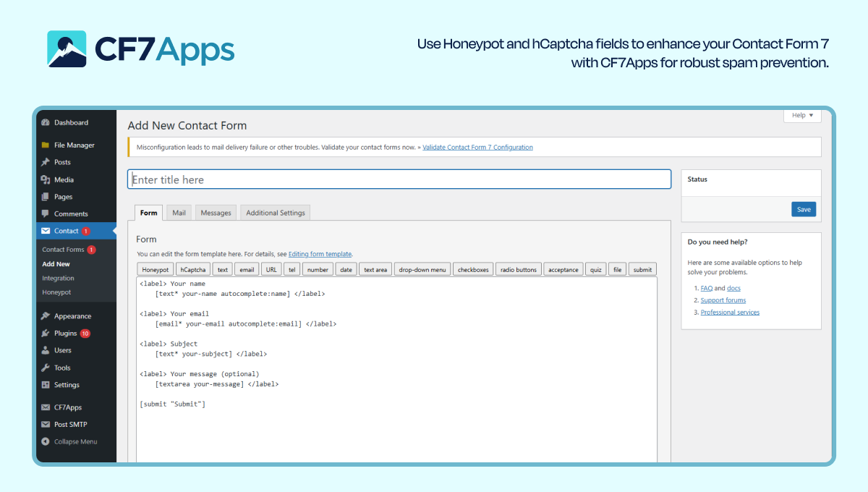Insert a submit button tag
This screenshot has width=868, height=492.
[642, 270]
